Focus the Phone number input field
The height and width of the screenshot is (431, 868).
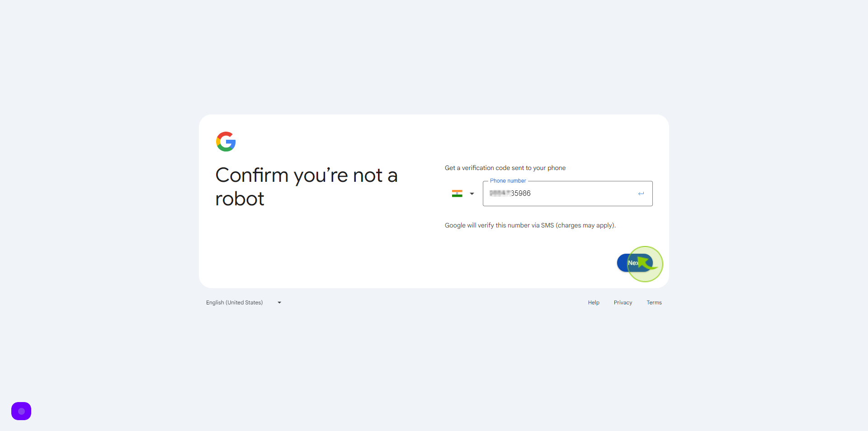[x=567, y=194]
